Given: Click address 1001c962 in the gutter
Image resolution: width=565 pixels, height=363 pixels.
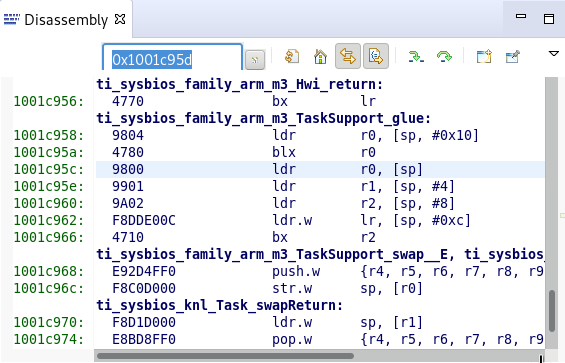Looking at the screenshot, I should [49, 220].
